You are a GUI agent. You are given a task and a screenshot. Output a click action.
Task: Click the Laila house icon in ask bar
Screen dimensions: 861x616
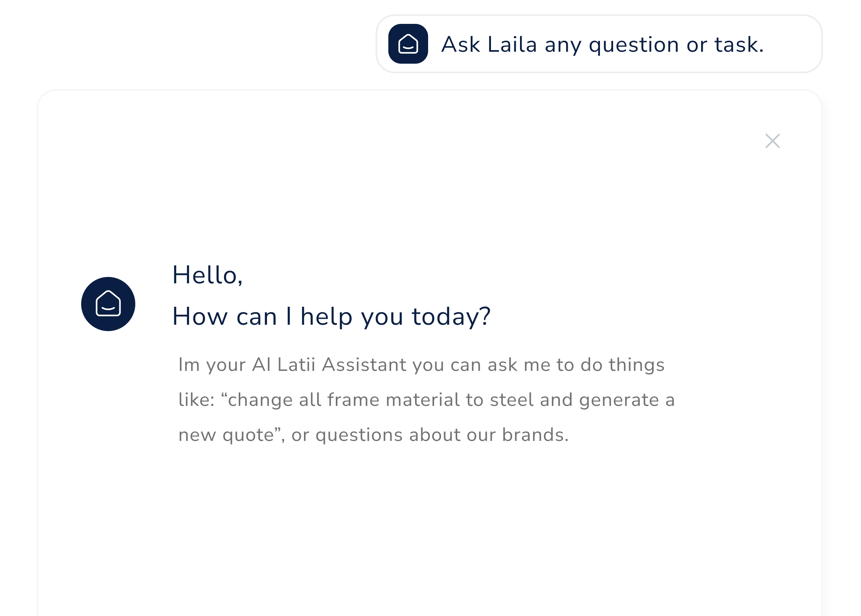pyautogui.click(x=408, y=44)
